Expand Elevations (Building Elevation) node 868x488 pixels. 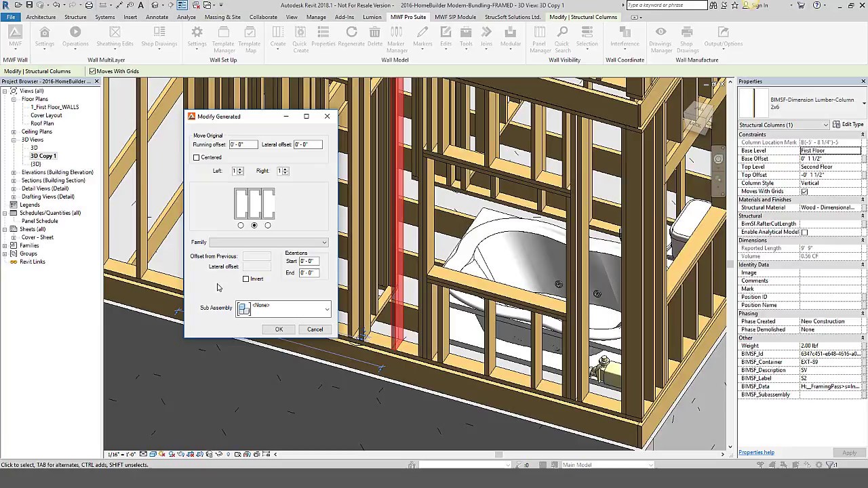point(14,172)
